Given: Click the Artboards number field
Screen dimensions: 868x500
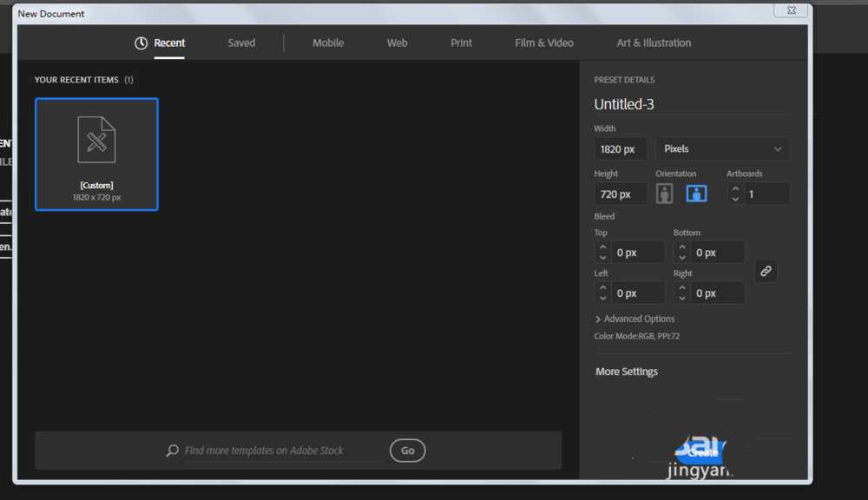Looking at the screenshot, I should point(766,194).
